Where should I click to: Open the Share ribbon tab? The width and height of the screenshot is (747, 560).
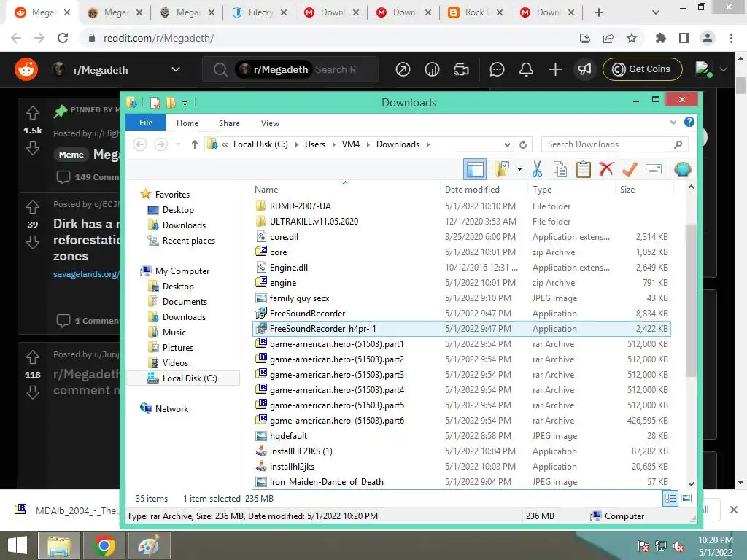(x=229, y=123)
